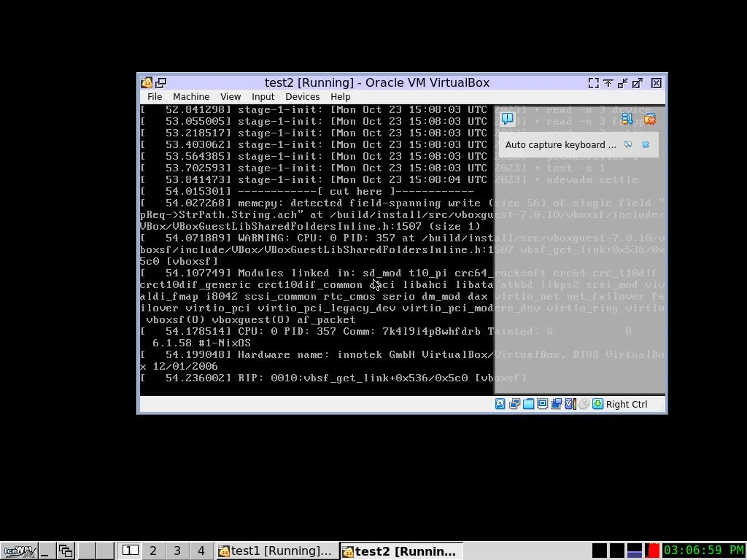
Task: Click the display status icon
Action: pos(542,403)
